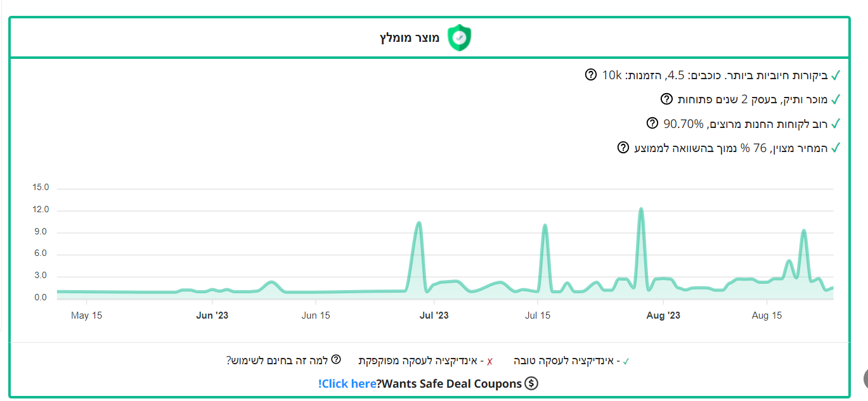Click green checkmark beside the price line
The height and width of the screenshot is (401, 868).
tap(836, 148)
